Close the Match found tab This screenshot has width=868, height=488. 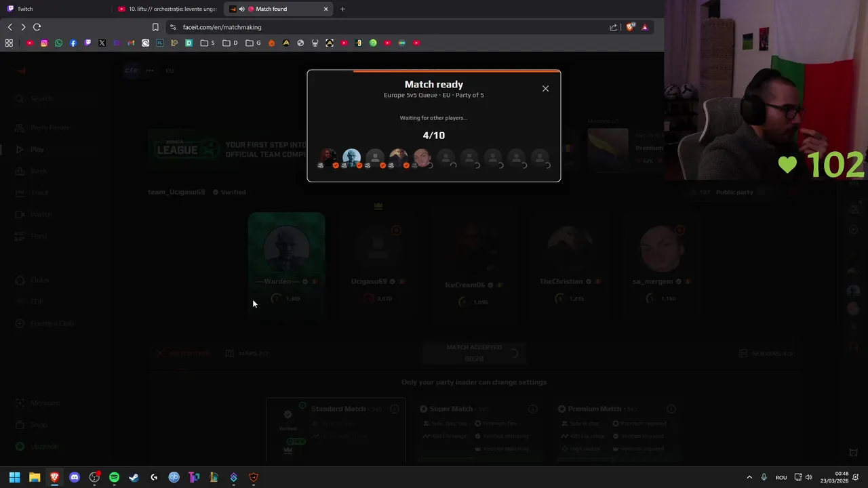tap(325, 9)
